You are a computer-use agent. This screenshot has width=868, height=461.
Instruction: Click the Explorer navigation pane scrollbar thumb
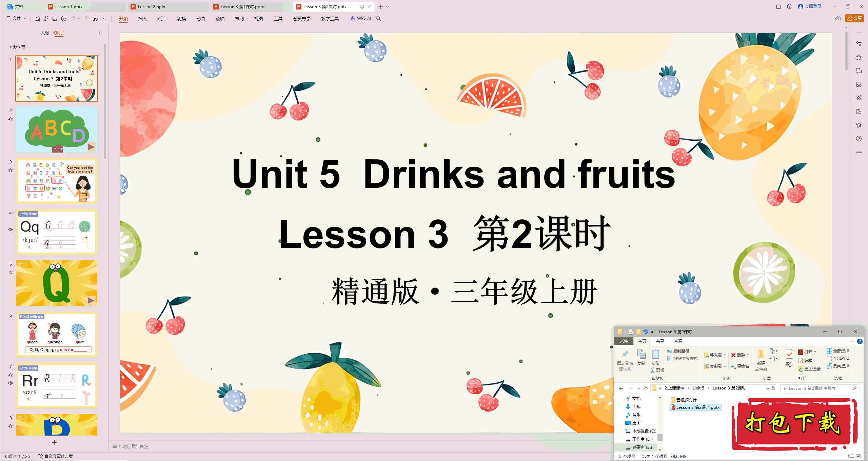coord(660,437)
